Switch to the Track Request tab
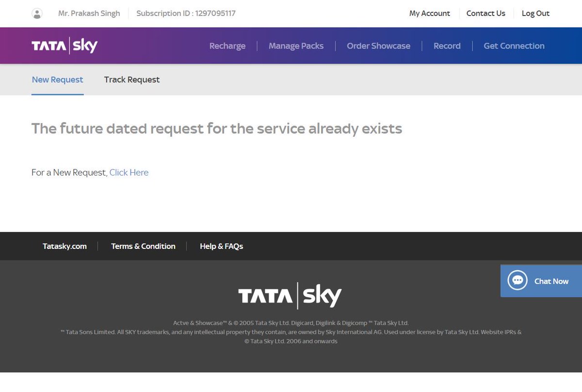 (x=132, y=80)
